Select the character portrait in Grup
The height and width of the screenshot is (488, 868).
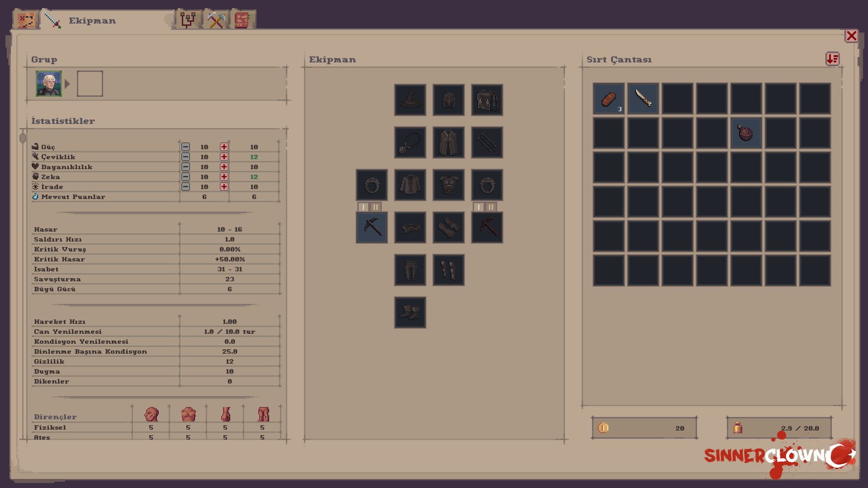pyautogui.click(x=48, y=84)
